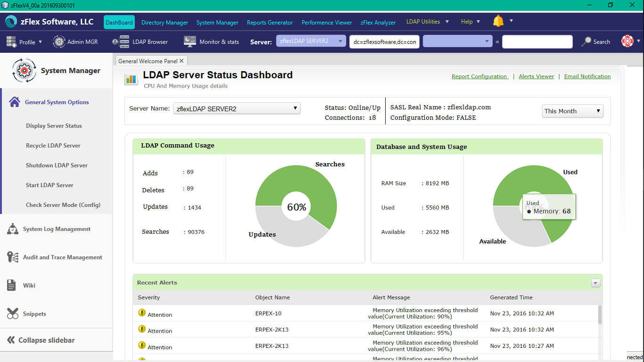Viewport: 644px width, 362px height.
Task: Open the Alerts Viewer link
Action: pos(537,76)
